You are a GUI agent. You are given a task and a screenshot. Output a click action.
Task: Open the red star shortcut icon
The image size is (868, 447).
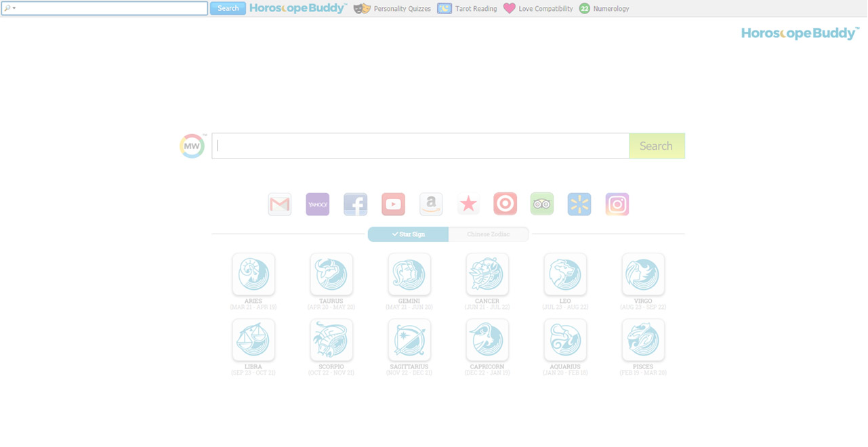pos(468,204)
